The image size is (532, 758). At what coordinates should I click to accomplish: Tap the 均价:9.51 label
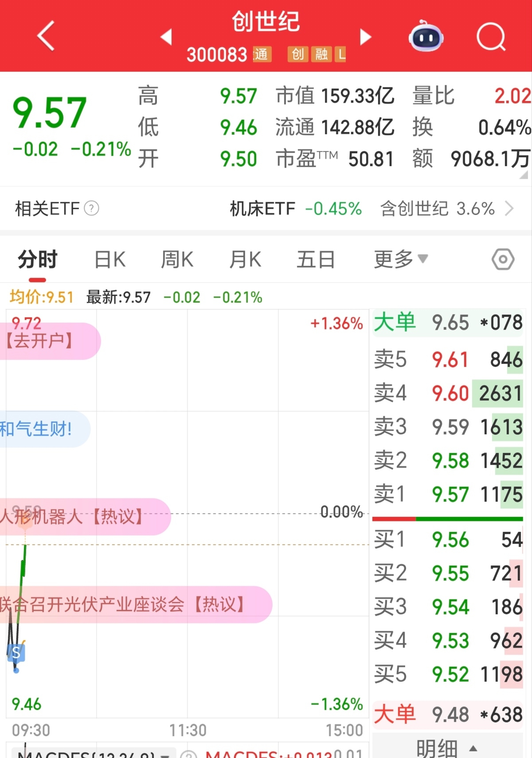pos(42,297)
